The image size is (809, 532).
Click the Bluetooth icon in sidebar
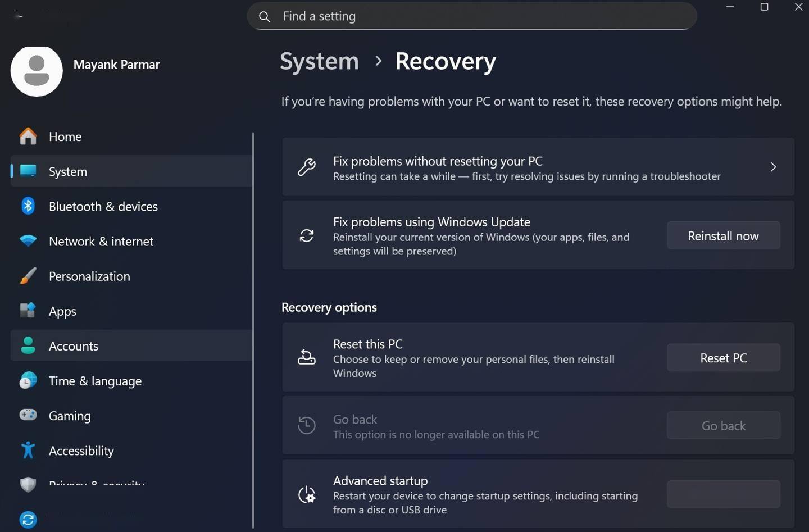28,206
